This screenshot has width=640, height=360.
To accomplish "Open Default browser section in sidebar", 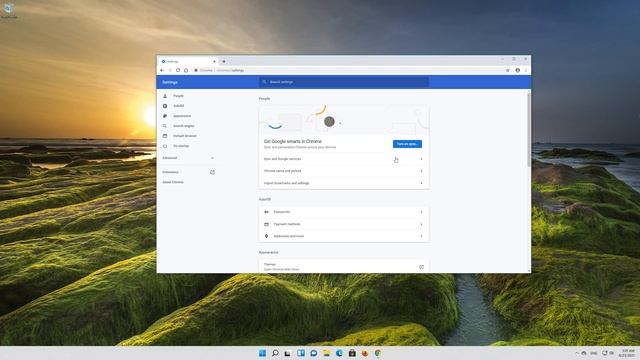I will click(184, 136).
